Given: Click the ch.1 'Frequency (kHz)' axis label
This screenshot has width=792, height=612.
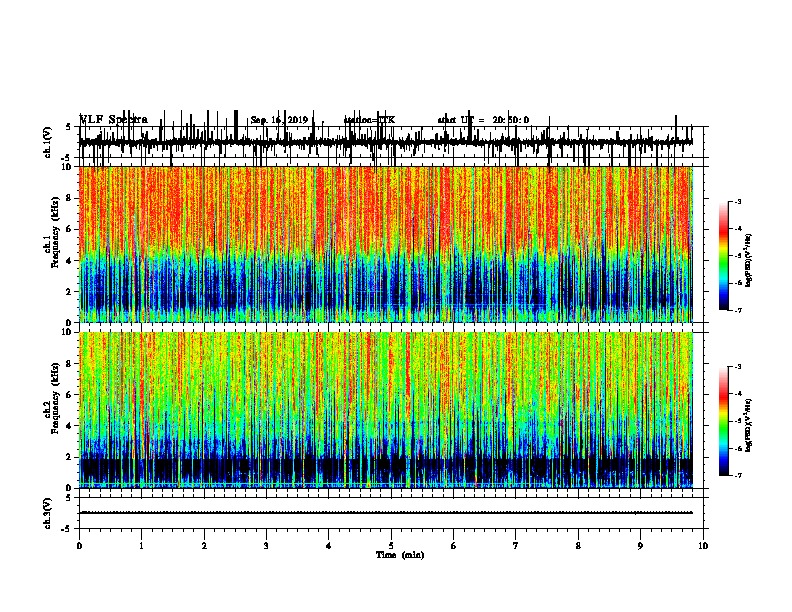Looking at the screenshot, I should coord(55,233).
